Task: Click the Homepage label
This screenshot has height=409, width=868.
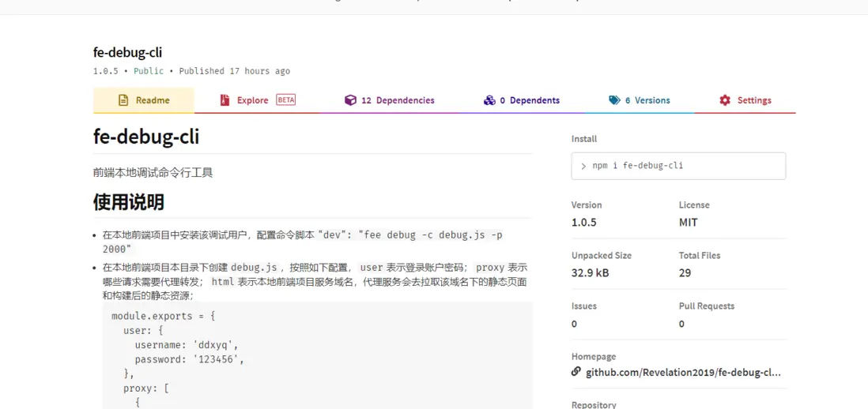Action: click(x=594, y=357)
